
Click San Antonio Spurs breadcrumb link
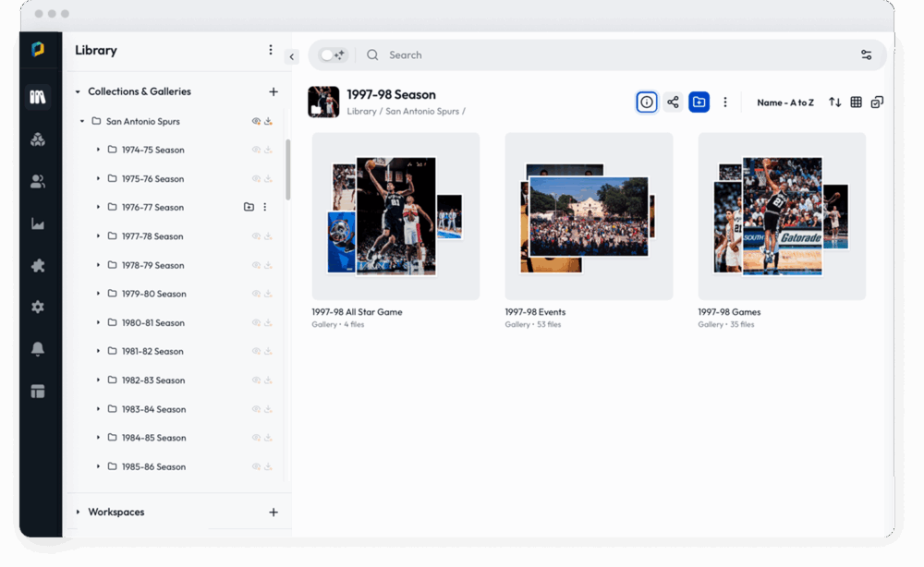click(421, 112)
